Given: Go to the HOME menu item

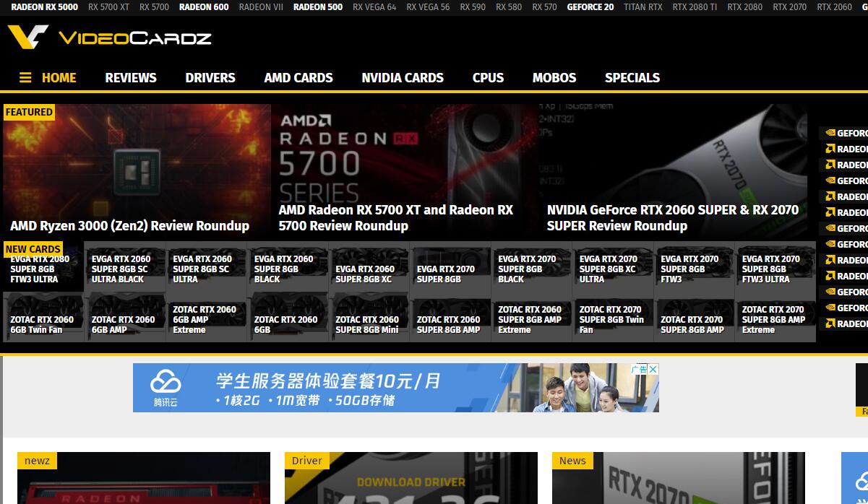Looking at the screenshot, I should point(59,78).
